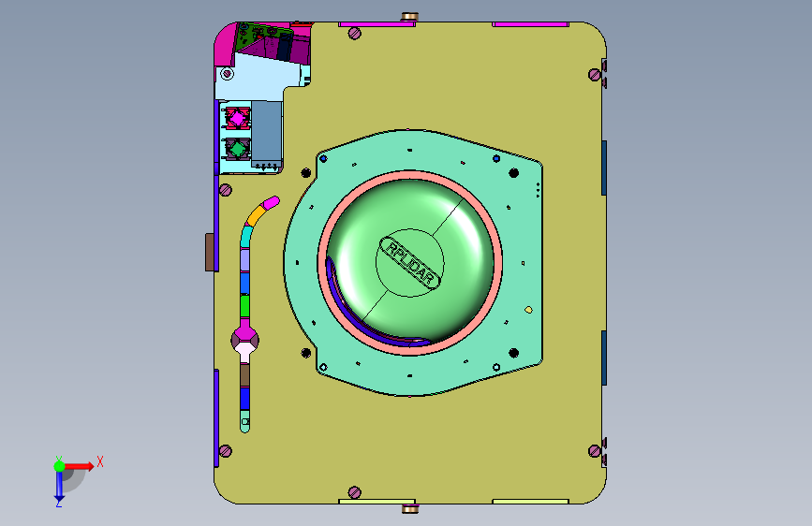Click the lower-right black hole on teal plate
812x526 pixels.
514,353
